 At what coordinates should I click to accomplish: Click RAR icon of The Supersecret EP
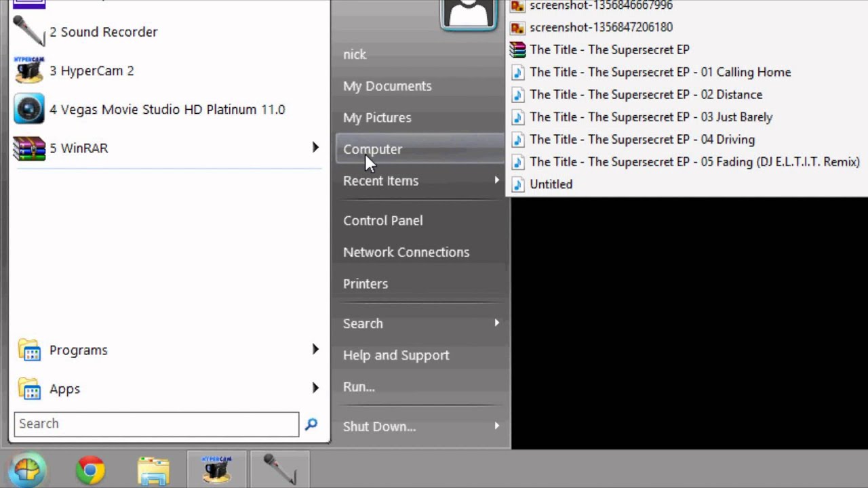click(x=518, y=50)
